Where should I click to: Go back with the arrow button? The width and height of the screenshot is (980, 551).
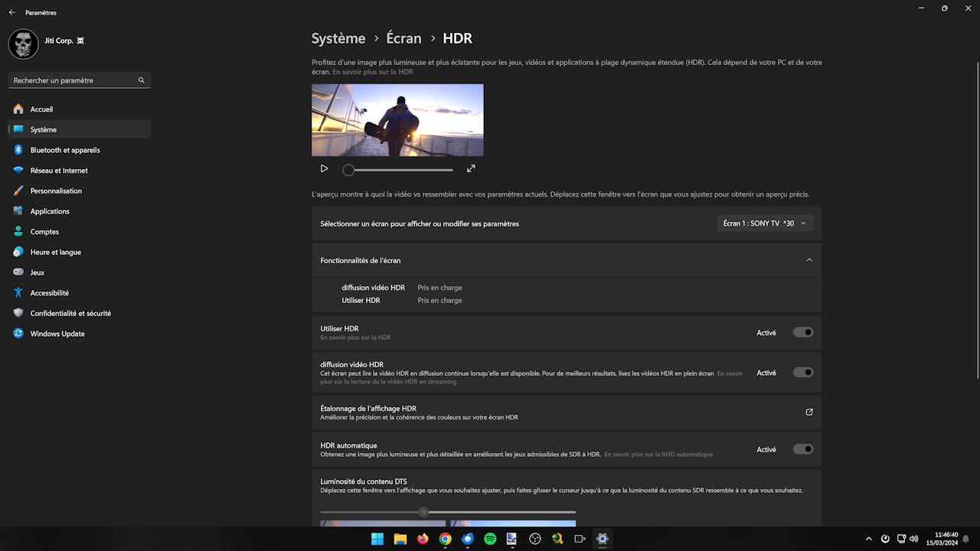(11, 11)
